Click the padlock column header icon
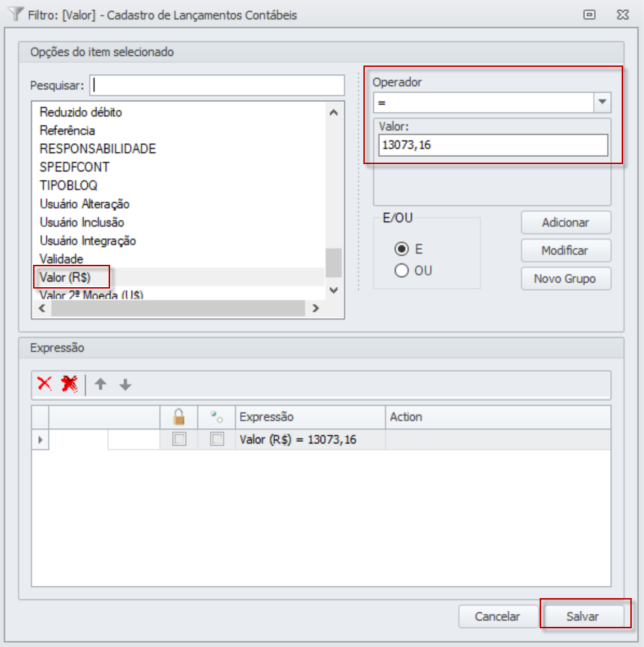 178,417
